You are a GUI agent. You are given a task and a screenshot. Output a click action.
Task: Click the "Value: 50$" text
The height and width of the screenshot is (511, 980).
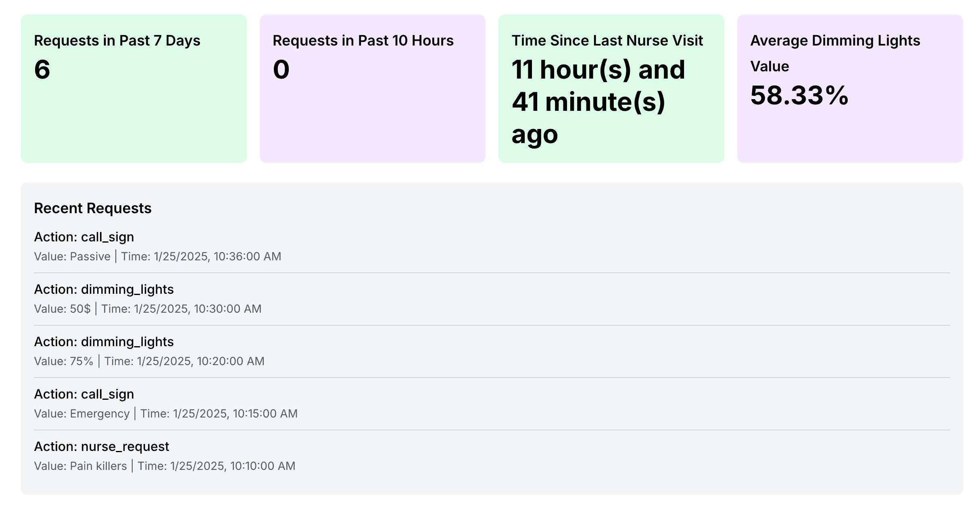[62, 309]
